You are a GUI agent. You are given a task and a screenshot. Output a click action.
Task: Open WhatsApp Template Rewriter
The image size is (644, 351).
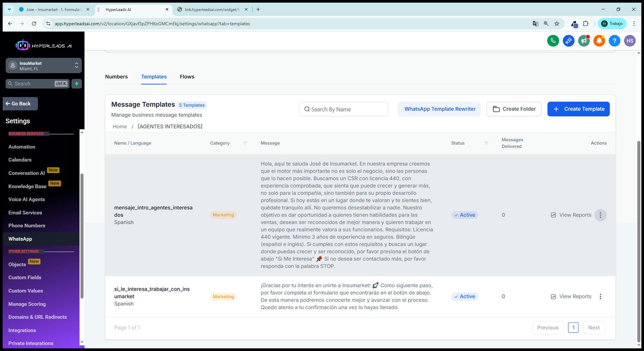pyautogui.click(x=440, y=109)
